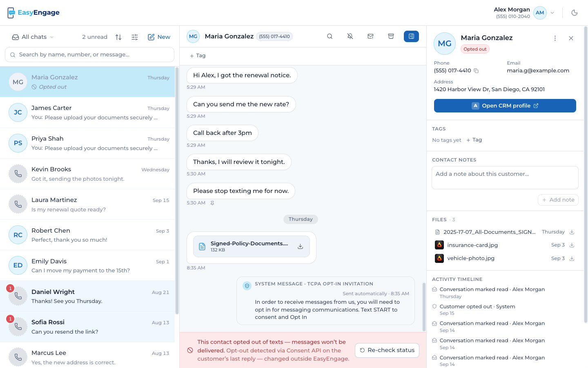
Task: Open unread Daniel Wright conversation
Action: [x=87, y=296]
